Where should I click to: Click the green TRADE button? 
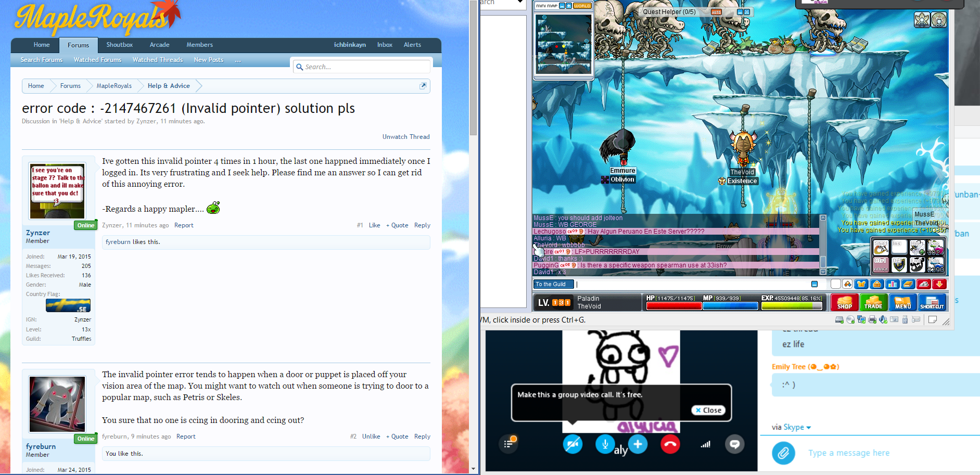point(873,302)
